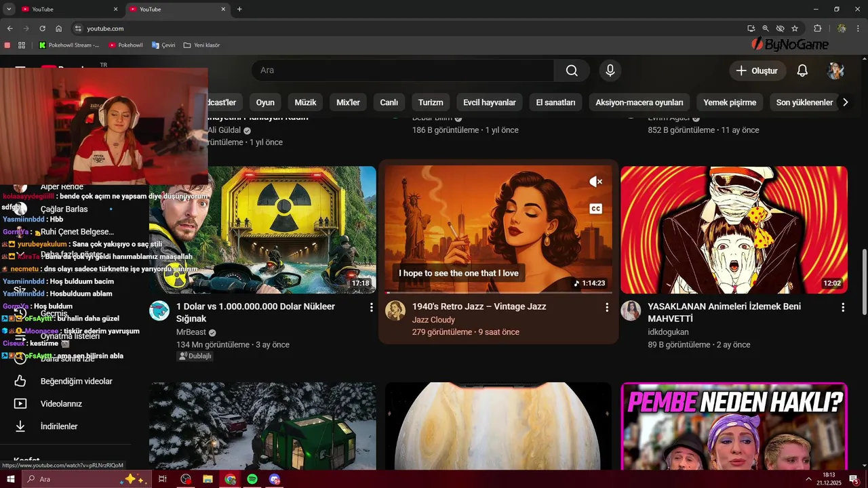
Task: Click the İndirilenler download icon
Action: point(20,426)
